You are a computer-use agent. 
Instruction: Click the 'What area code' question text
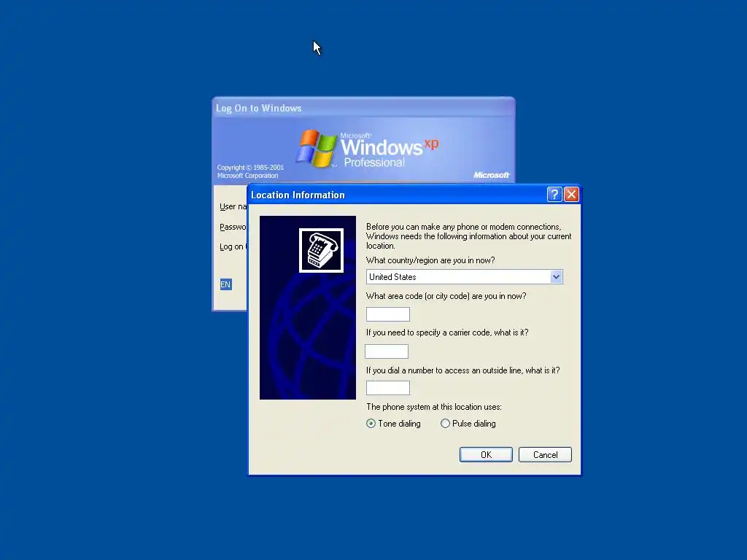click(x=446, y=296)
